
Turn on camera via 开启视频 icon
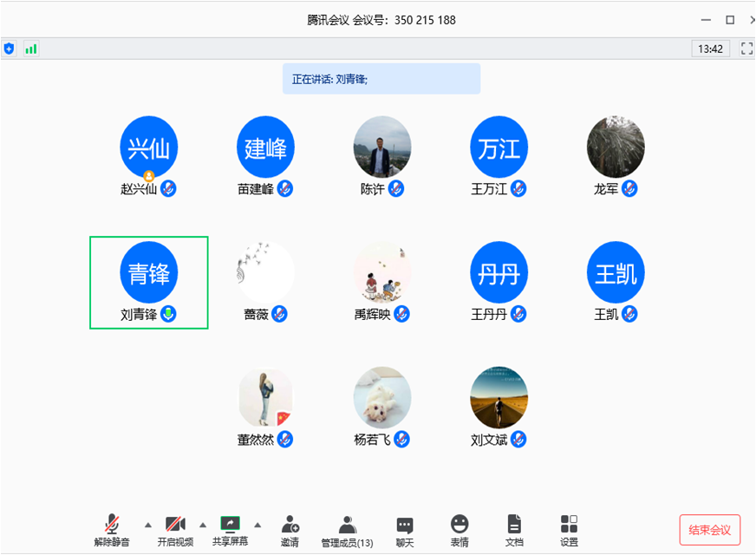[x=175, y=524]
